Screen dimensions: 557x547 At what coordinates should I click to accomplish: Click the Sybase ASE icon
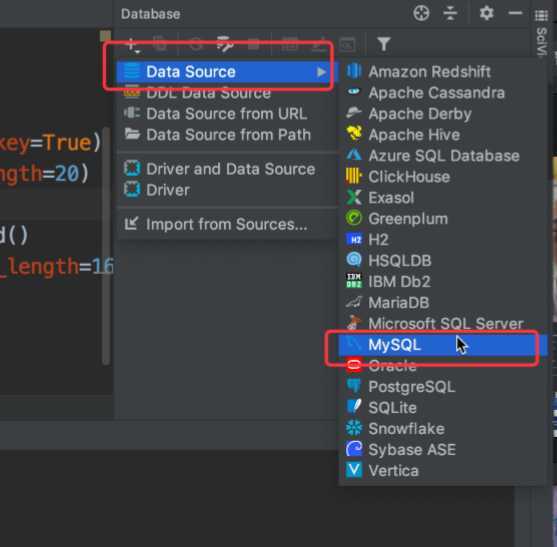[x=354, y=449]
